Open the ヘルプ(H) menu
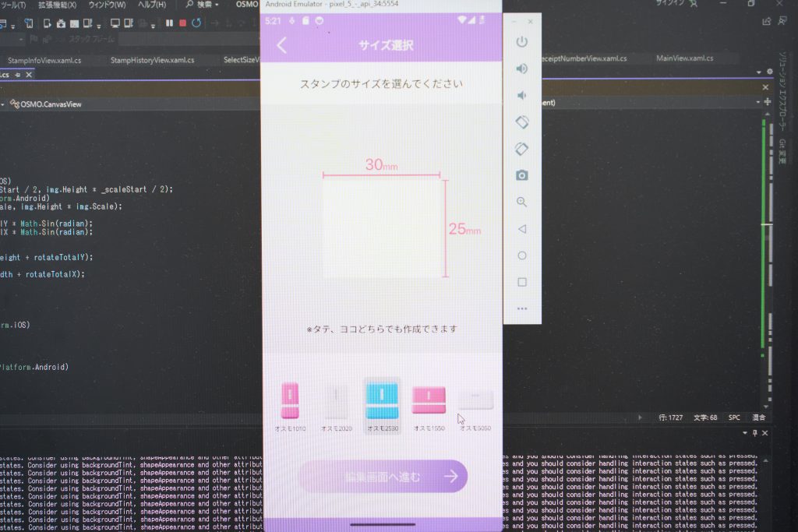Image resolution: width=798 pixels, height=532 pixels. 152,5
